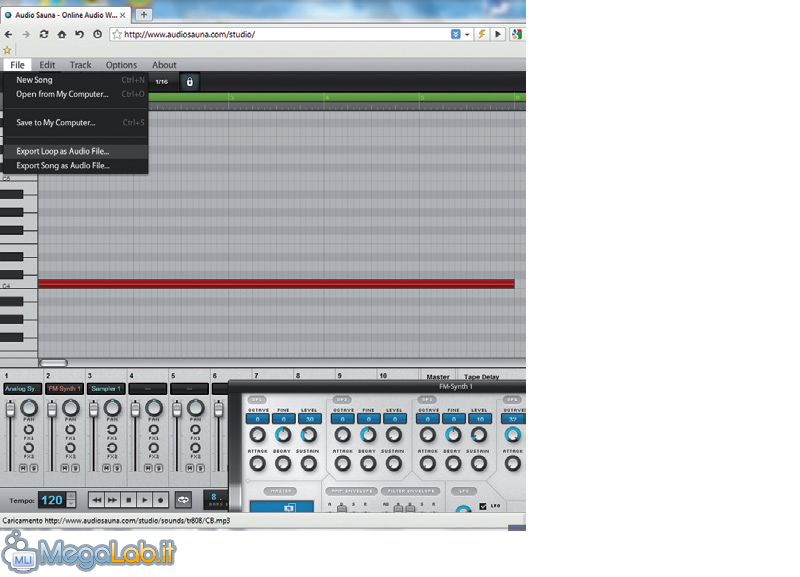This screenshot has width=800, height=577.
Task: Click the undo-close-tab arrow icon
Action: (79, 34)
